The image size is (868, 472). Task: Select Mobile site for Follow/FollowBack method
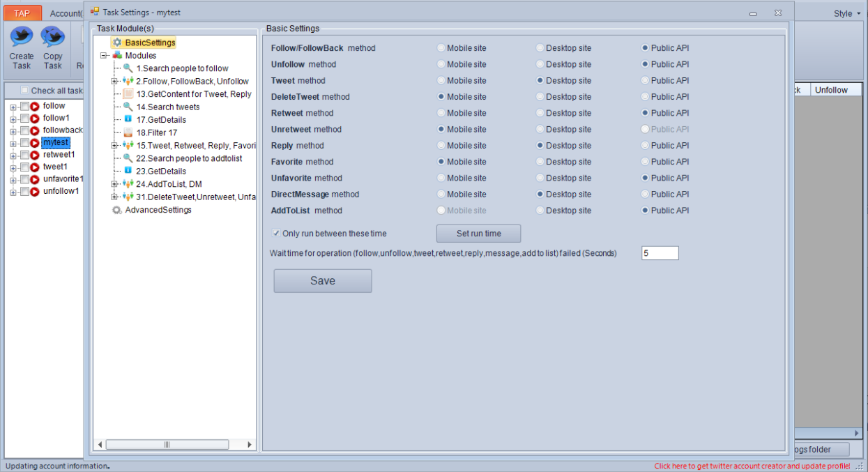(x=441, y=48)
